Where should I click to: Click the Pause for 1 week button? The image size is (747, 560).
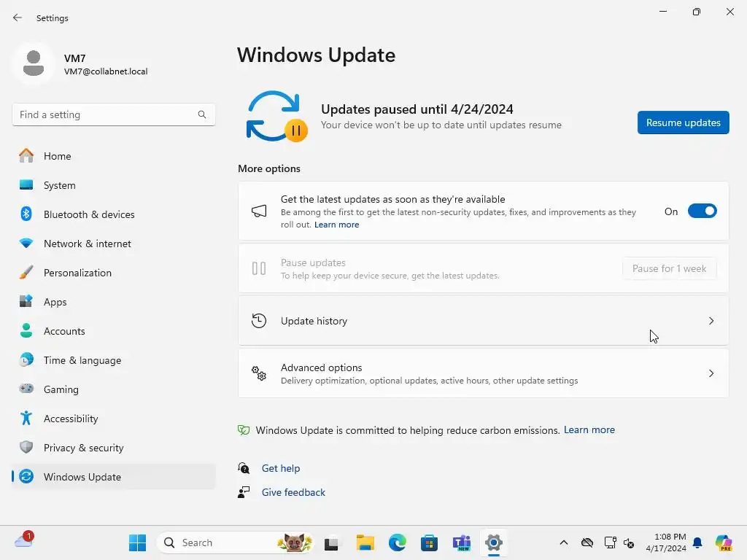[669, 268]
